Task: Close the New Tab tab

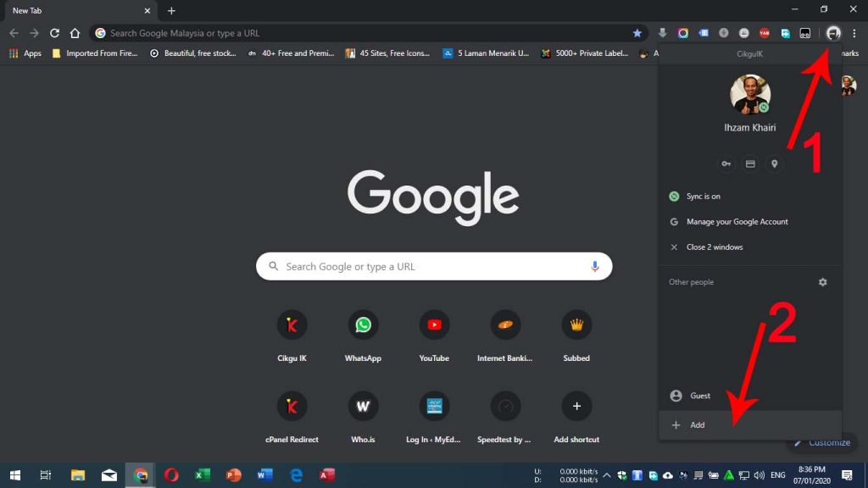Action: (147, 10)
